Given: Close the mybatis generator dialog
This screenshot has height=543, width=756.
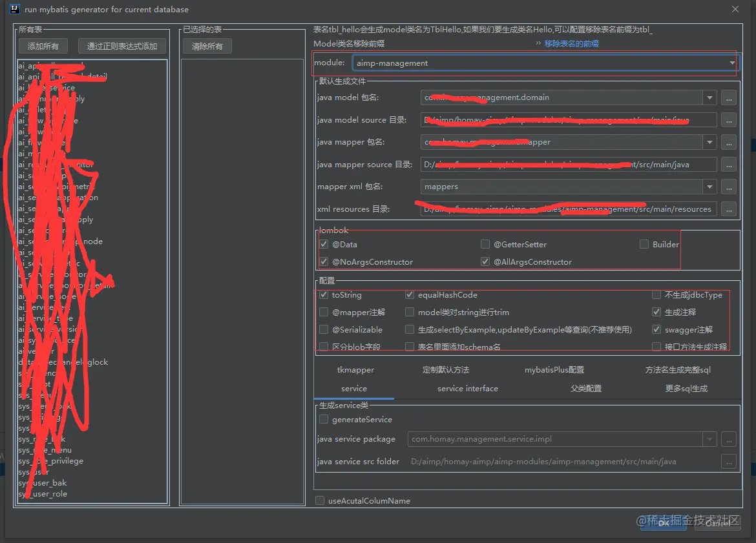Looking at the screenshot, I should [735, 9].
